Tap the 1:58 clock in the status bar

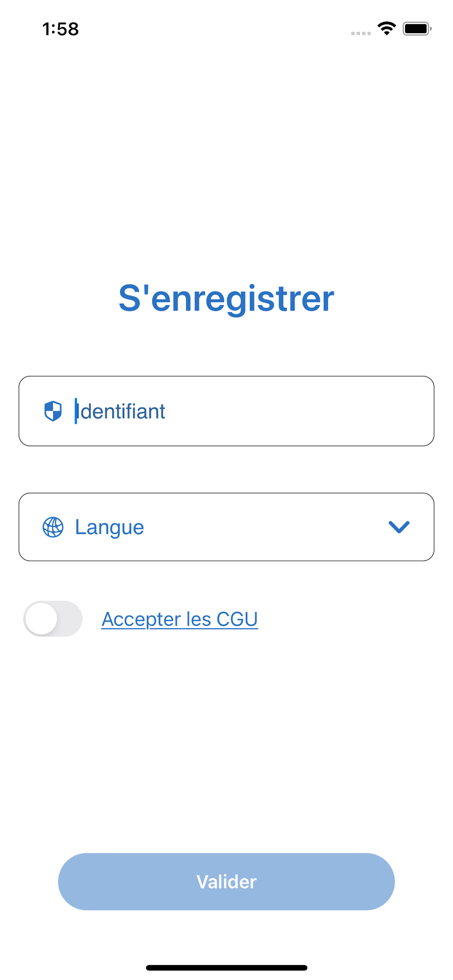coord(60,29)
